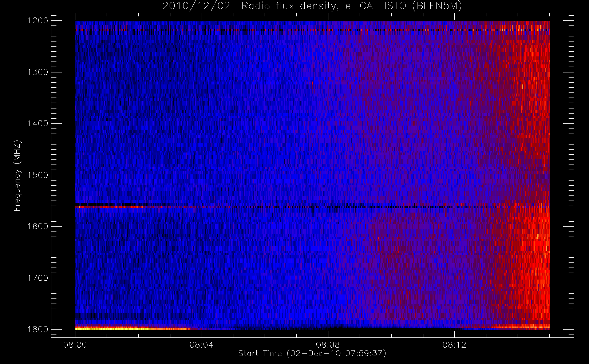Select the 1200 frequency tick label
The image size is (589, 364).
(x=38, y=21)
